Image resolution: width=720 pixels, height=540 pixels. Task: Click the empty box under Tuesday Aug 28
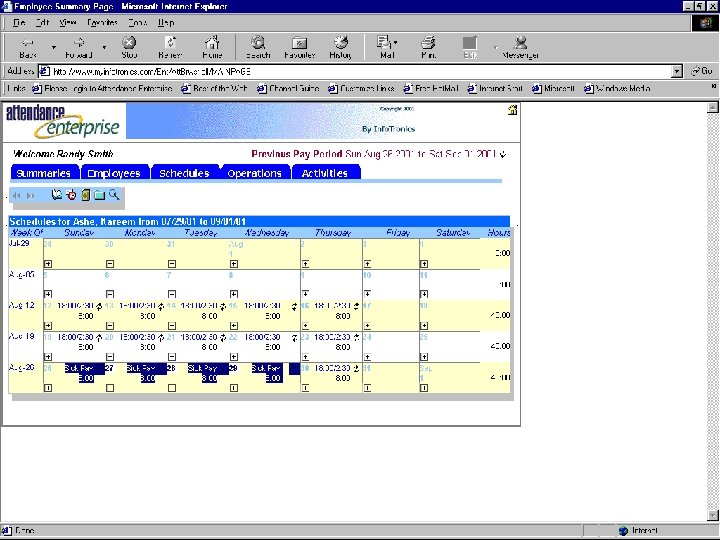[x=172, y=388]
